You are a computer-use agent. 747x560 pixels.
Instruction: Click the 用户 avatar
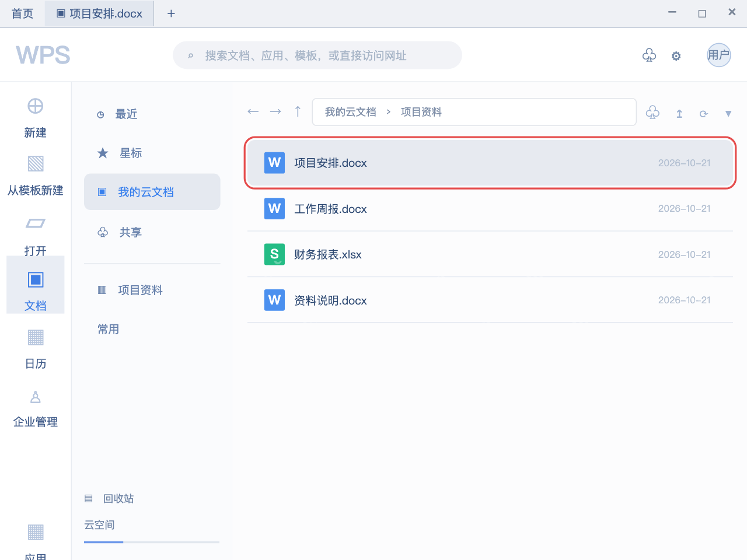[x=719, y=55]
